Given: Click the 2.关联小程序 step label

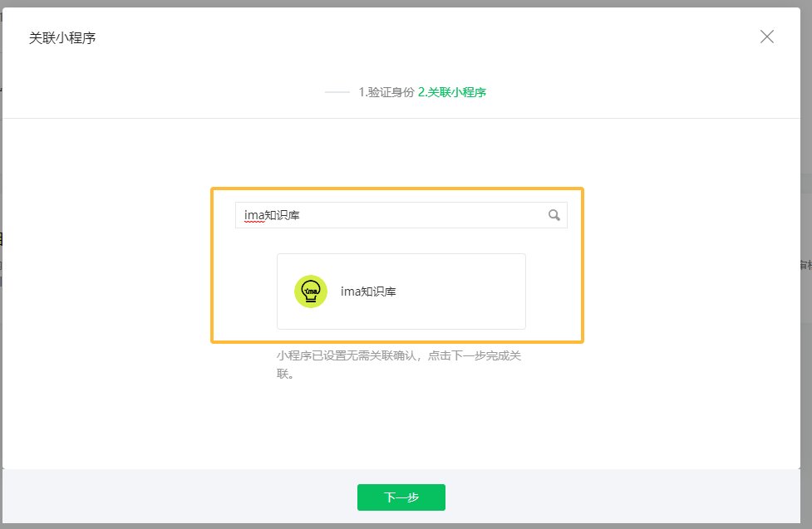Looking at the screenshot, I should point(452,92).
